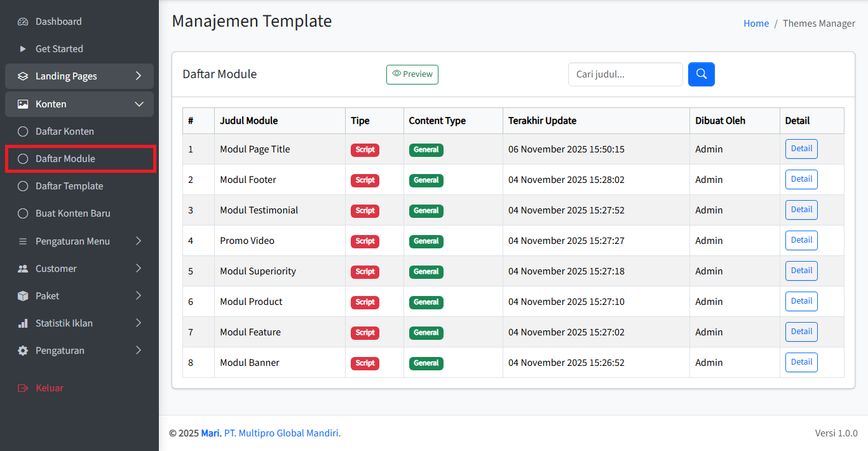Open the Daftar Module menu item

coord(65,159)
